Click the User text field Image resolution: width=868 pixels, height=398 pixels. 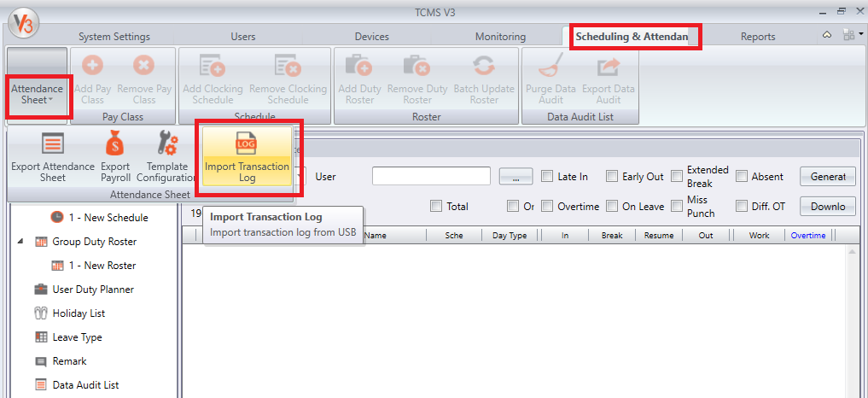(x=432, y=176)
